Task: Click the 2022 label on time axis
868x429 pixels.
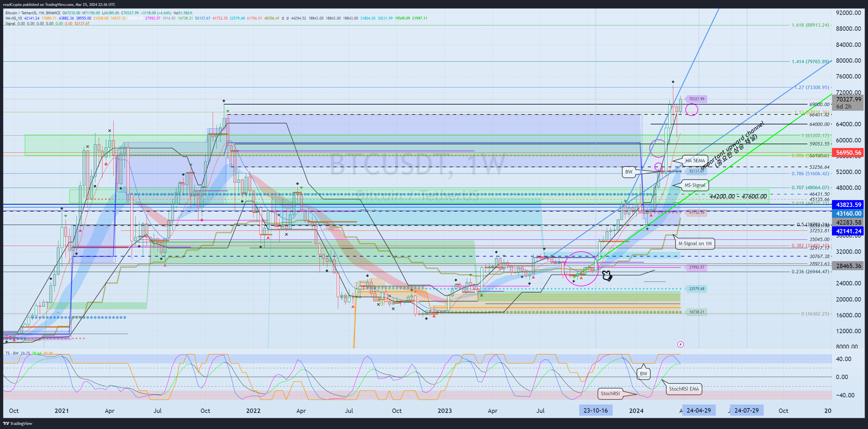Action: click(x=253, y=410)
